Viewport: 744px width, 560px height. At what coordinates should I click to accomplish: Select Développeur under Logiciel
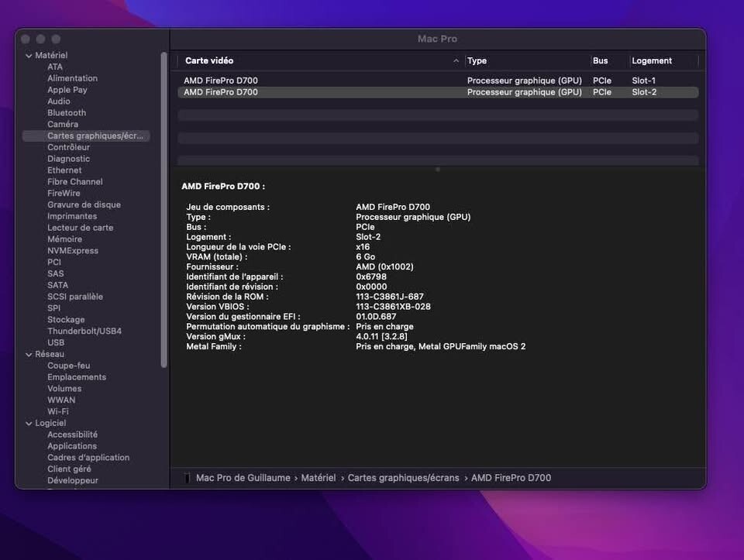73,480
